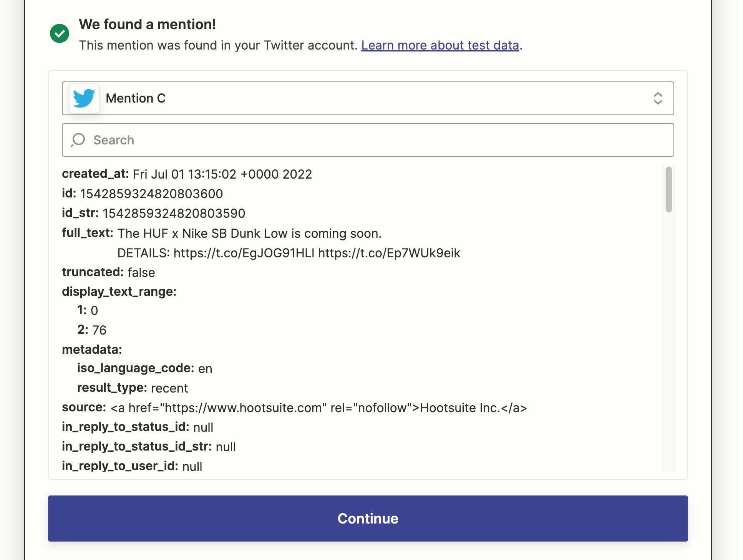Click the result_type: recent row
The height and width of the screenshot is (560, 743).
(133, 388)
